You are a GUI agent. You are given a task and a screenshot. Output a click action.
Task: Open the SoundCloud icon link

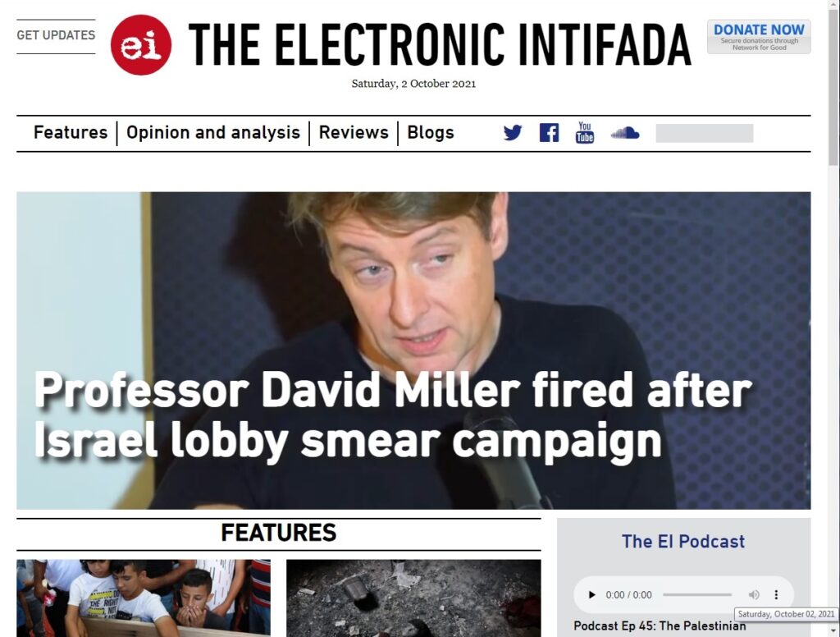[x=624, y=133]
